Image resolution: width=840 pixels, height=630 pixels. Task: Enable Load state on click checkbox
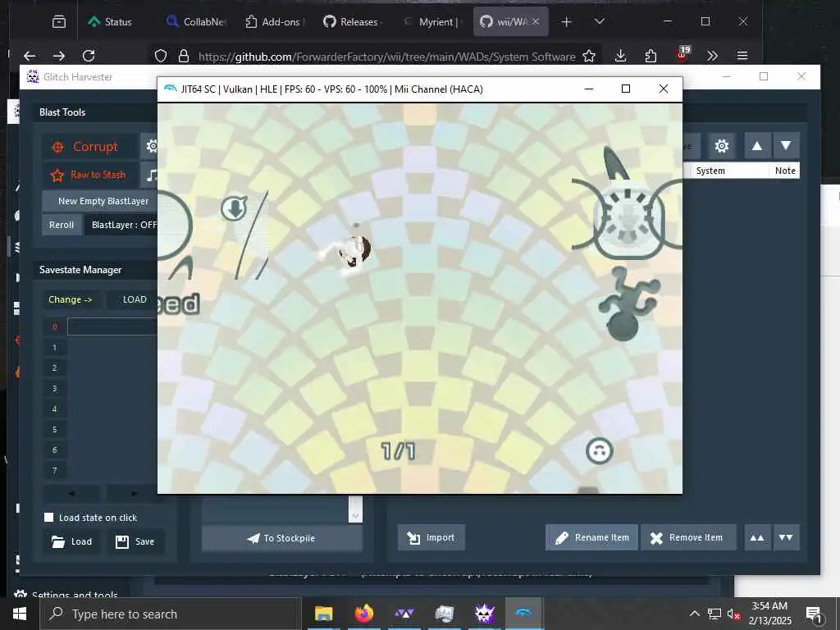48,517
